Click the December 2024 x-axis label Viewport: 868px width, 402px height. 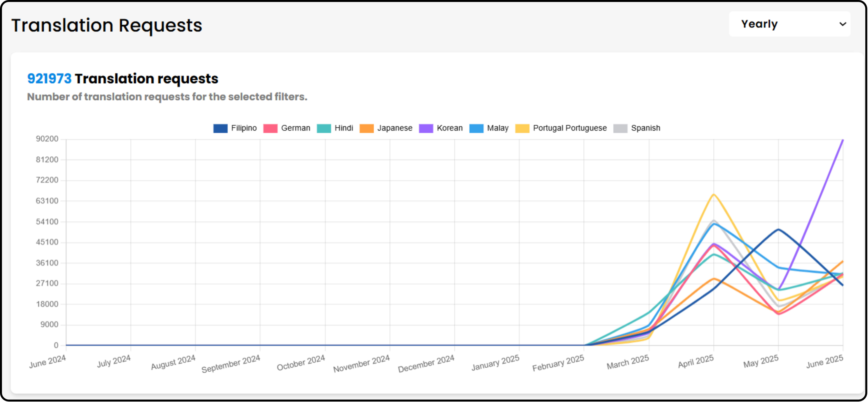pos(426,364)
